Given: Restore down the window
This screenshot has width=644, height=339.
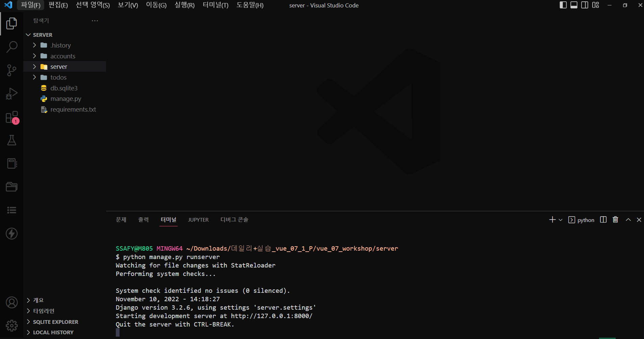Looking at the screenshot, I should (625, 5).
